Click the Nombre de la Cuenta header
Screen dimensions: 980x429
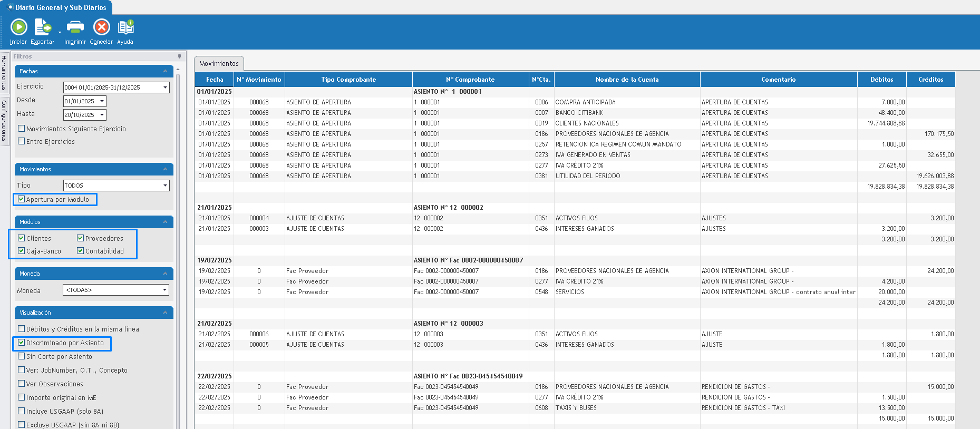[627, 80]
